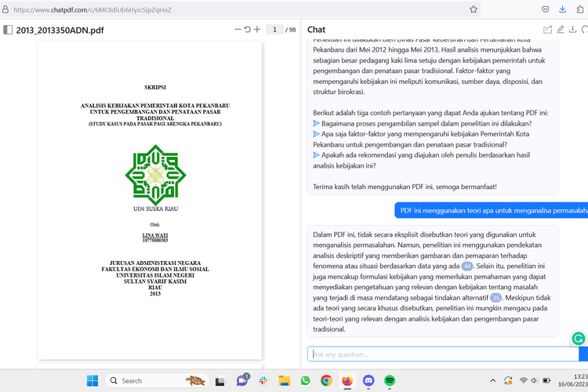Image resolution: width=588 pixels, height=392 pixels.
Task: Expand hidden system tray icons chevron
Action: pos(494,381)
